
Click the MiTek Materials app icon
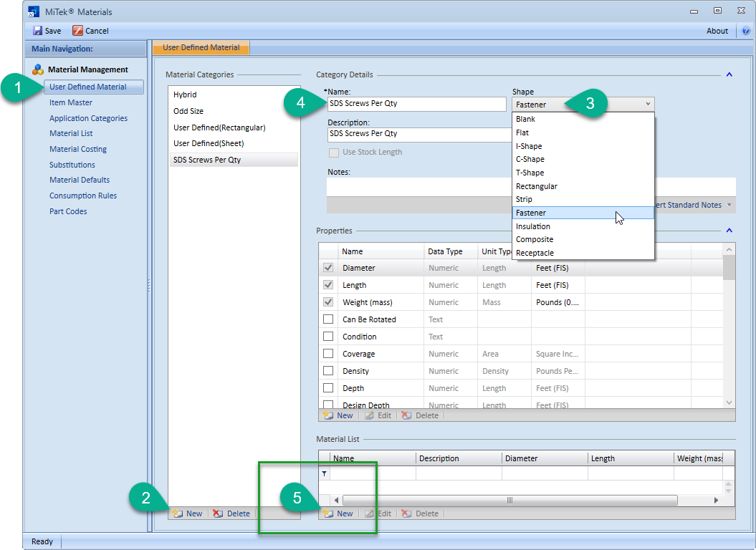point(33,11)
